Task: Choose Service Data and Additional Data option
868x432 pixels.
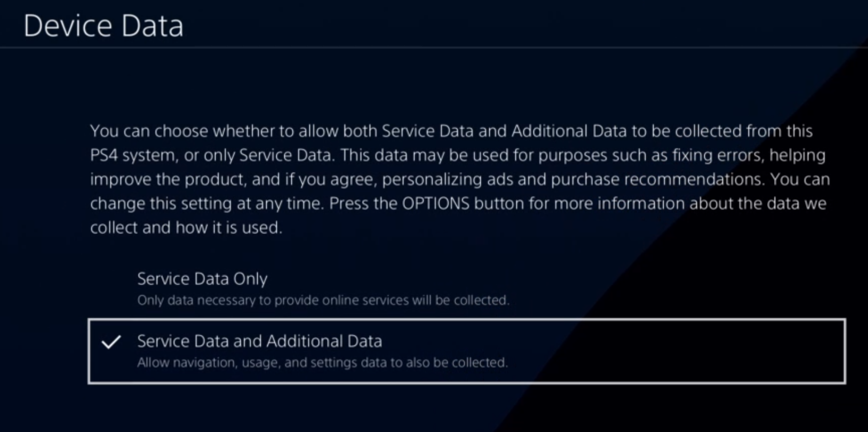Action: click(x=259, y=341)
